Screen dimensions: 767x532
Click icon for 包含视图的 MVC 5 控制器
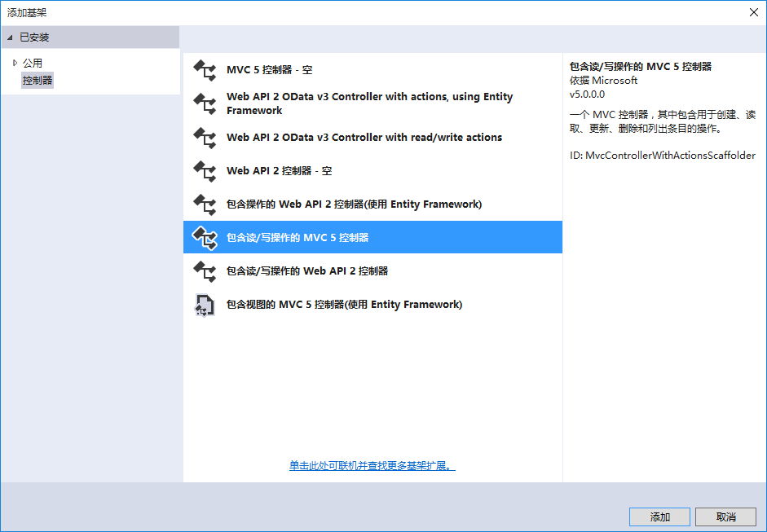pyautogui.click(x=204, y=305)
